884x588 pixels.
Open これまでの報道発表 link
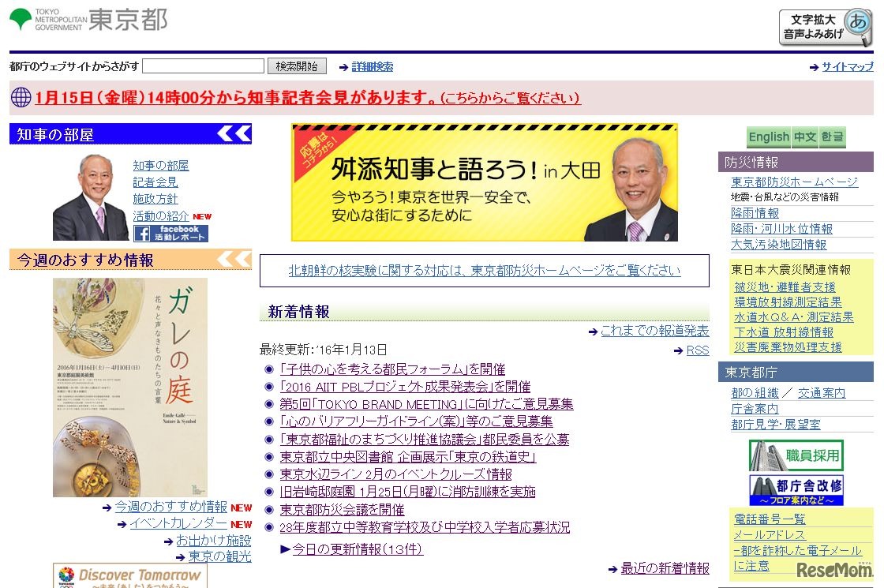tap(654, 331)
